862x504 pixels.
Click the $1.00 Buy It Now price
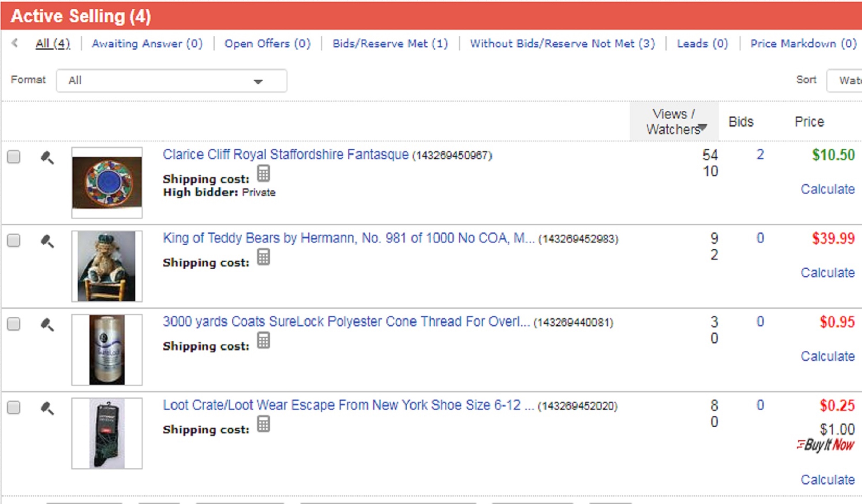837,429
